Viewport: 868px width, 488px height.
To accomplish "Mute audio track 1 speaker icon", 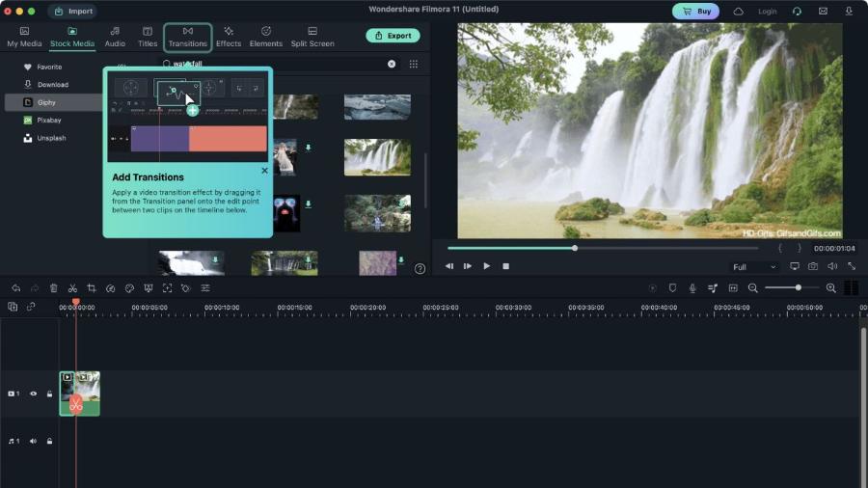I will pos(33,442).
